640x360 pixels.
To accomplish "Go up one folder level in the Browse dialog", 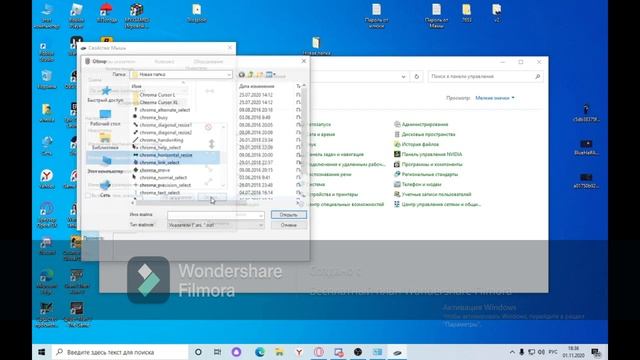I will pos(250,75).
